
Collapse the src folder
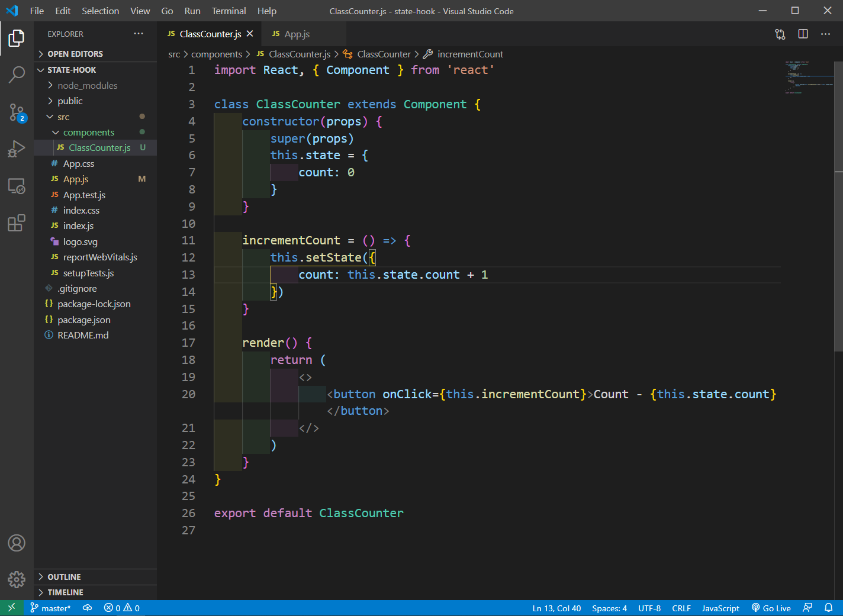click(x=95, y=117)
